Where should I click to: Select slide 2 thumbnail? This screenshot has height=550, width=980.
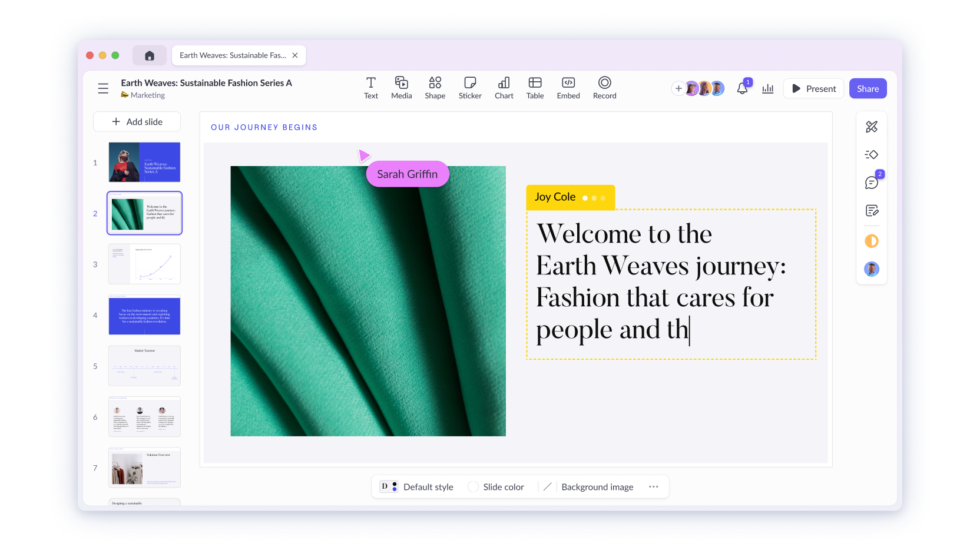tap(144, 213)
